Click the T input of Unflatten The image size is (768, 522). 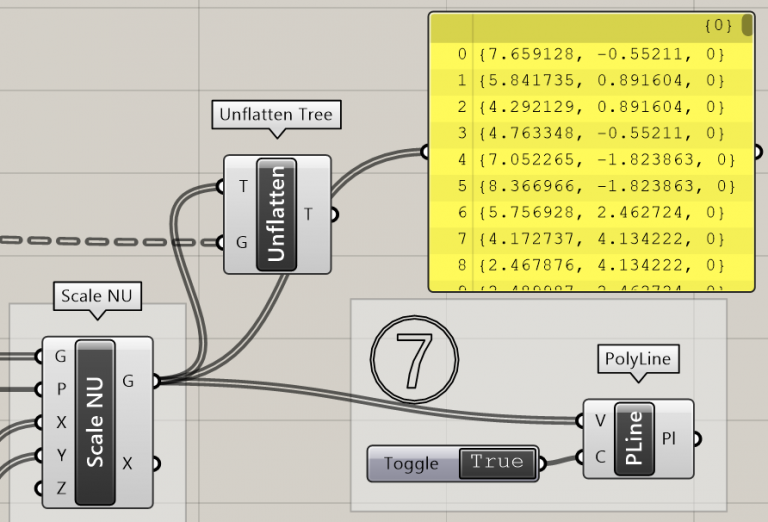[x=243, y=186]
